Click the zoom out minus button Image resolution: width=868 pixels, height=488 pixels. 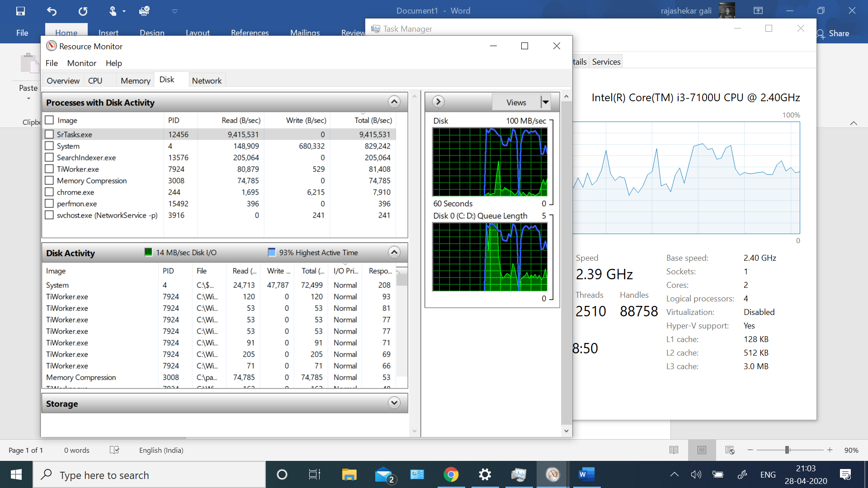coord(750,450)
